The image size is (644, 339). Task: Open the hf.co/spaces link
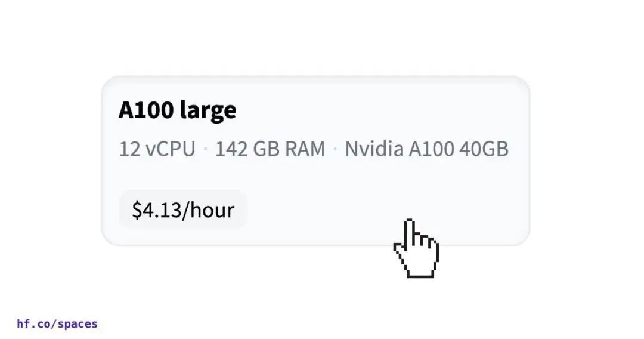(57, 324)
